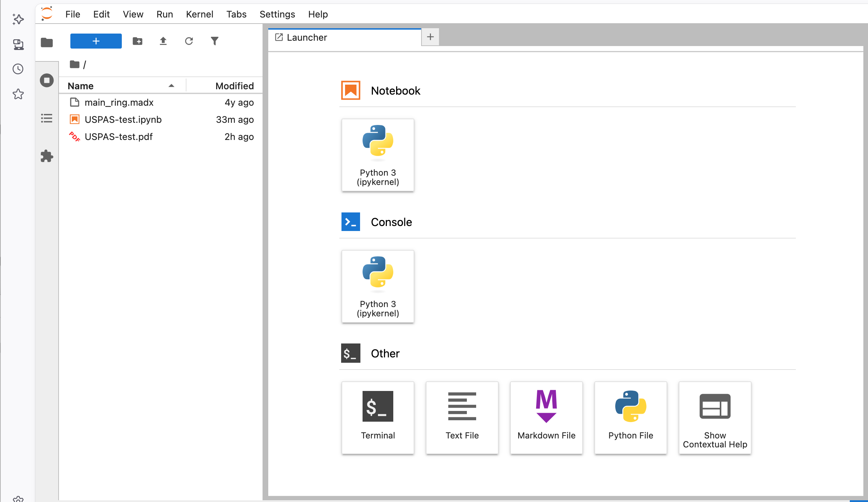Click the computer devices icon in left strip
This screenshot has height=502, width=868.
click(x=18, y=44)
